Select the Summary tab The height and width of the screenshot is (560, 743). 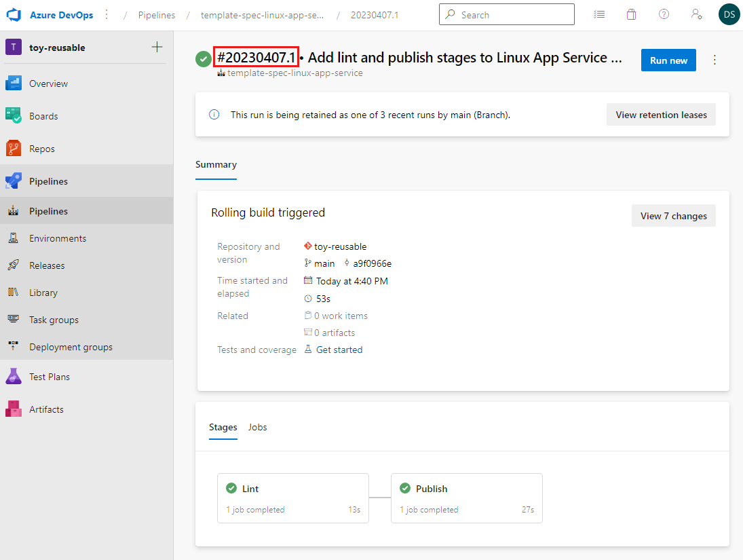click(x=216, y=164)
